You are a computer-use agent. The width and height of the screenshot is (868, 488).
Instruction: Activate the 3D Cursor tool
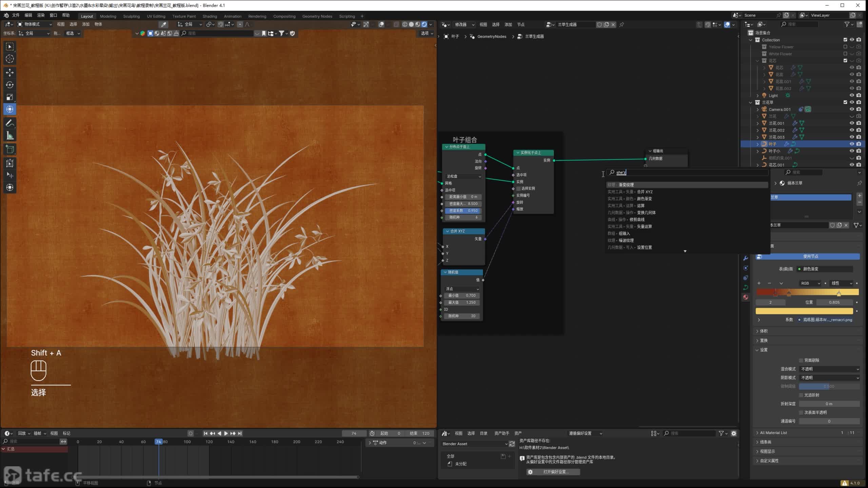(x=9, y=59)
